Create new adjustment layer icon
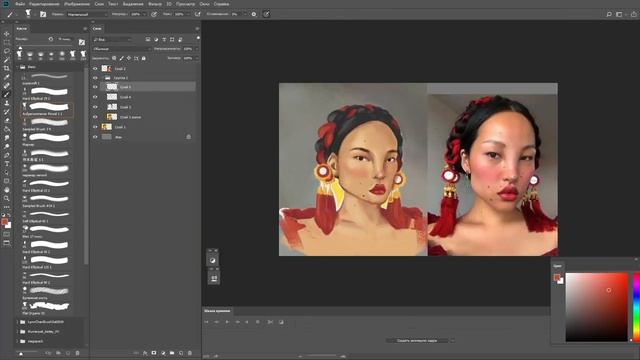 pos(163,353)
